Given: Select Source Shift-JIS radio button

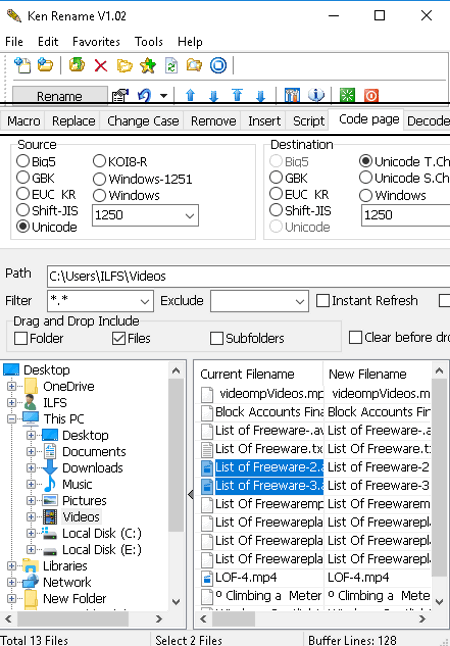Looking at the screenshot, I should [23, 210].
